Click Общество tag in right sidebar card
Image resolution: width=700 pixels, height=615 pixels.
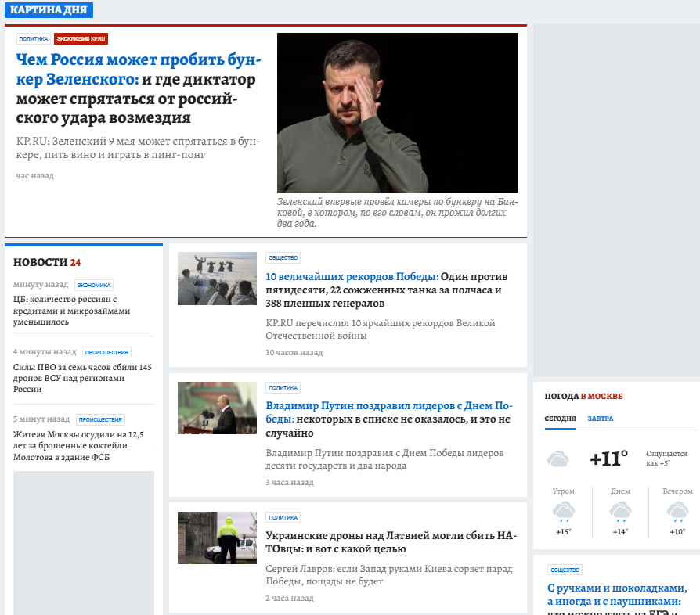click(x=565, y=570)
